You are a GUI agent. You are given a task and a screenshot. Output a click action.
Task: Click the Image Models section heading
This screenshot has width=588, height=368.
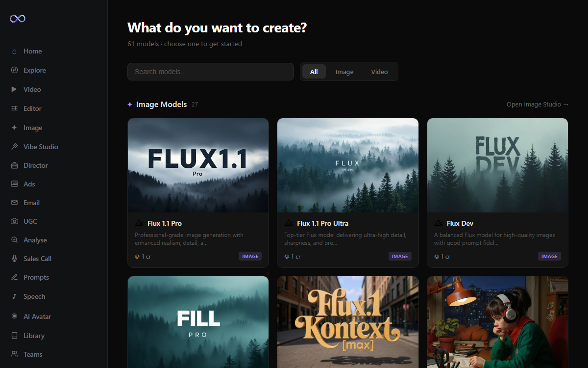point(162,105)
